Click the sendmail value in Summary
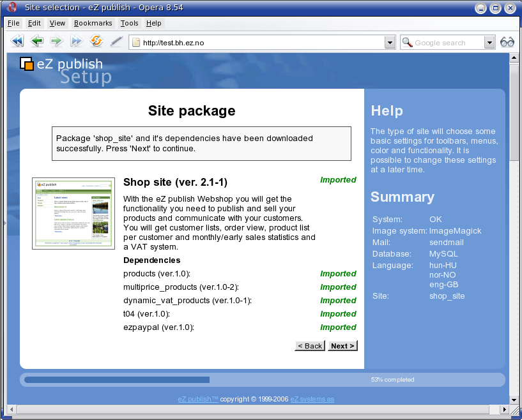The image size is (522, 420). 447,243
